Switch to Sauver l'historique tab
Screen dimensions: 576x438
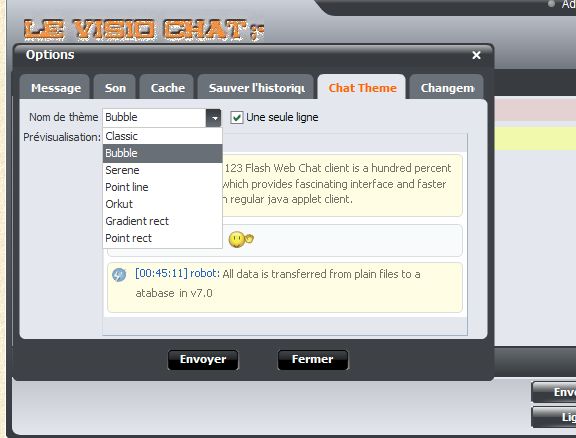pos(256,87)
